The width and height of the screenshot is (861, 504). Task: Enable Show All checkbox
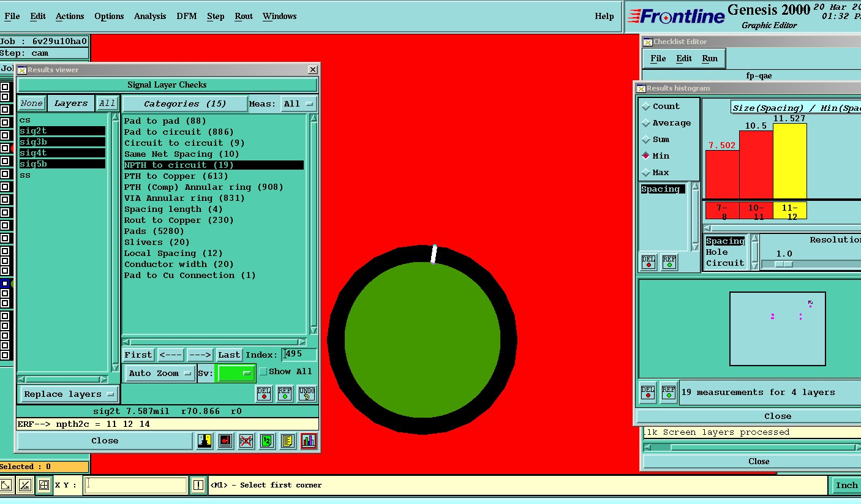click(263, 372)
